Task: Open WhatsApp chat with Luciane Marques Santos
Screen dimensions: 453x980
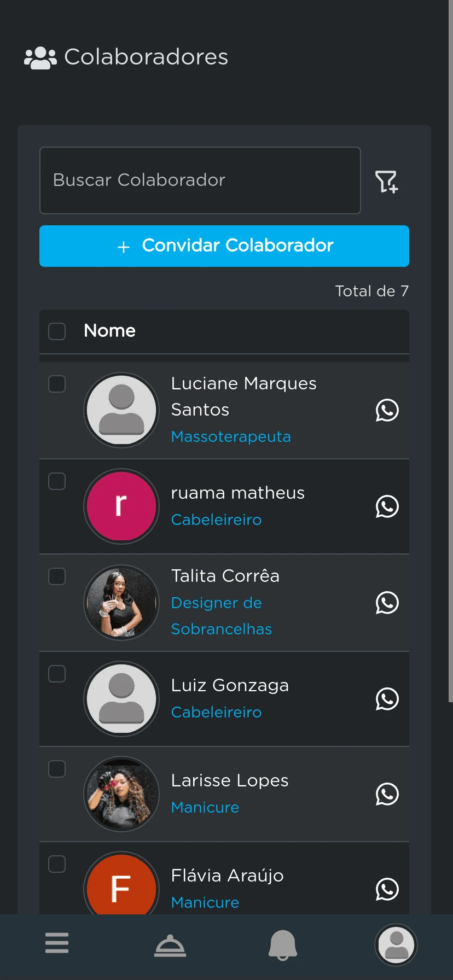Action: coord(387,410)
